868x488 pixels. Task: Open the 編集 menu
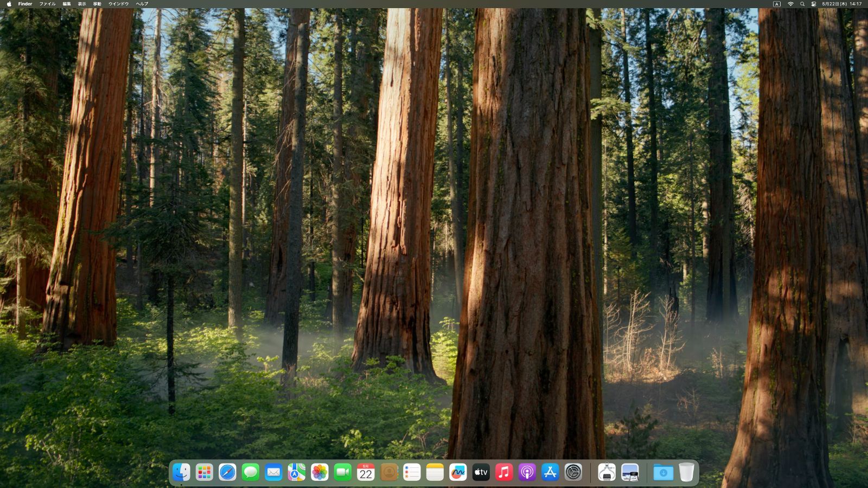pos(67,4)
